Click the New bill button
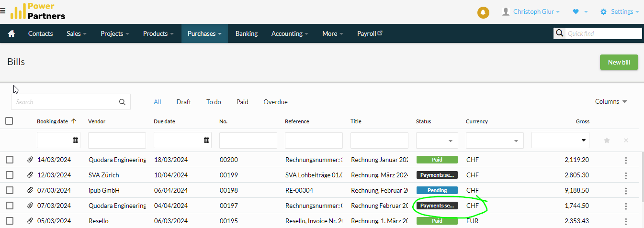This screenshot has width=644, height=228. coord(619,62)
